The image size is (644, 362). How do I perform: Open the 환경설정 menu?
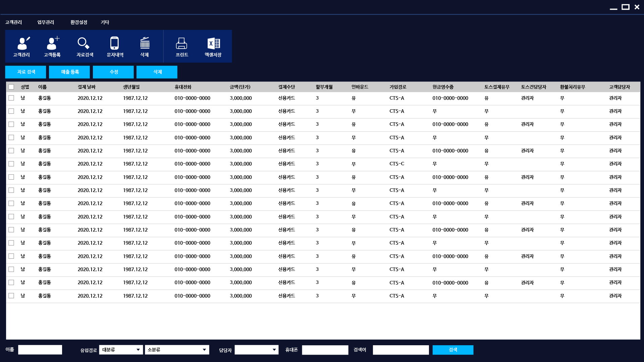coord(79,22)
